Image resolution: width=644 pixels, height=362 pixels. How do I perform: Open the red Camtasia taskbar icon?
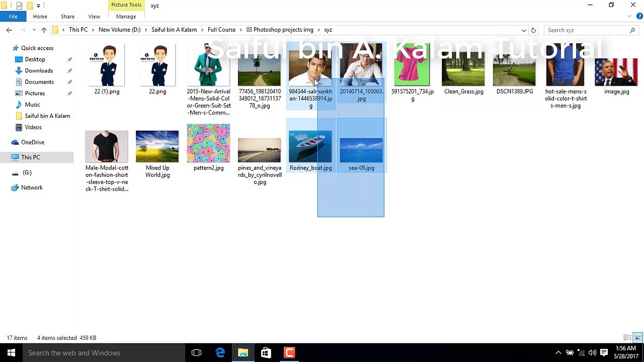tap(289, 353)
